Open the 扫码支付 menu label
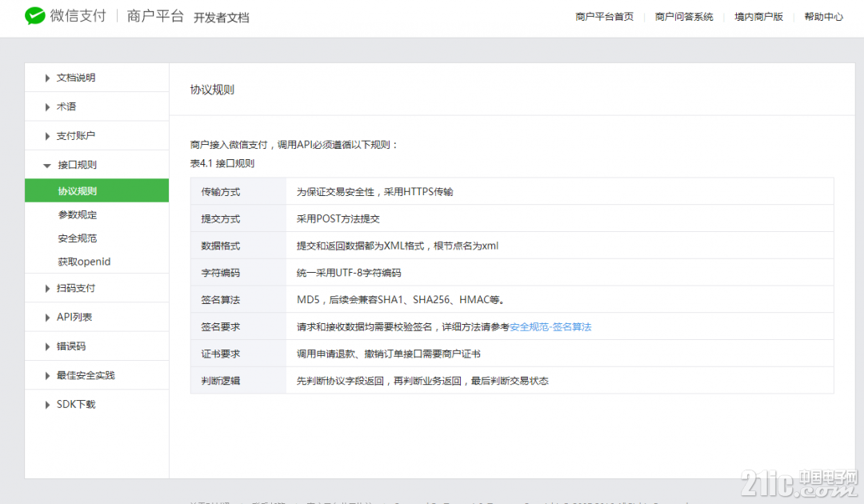The image size is (864, 504). coord(76,288)
